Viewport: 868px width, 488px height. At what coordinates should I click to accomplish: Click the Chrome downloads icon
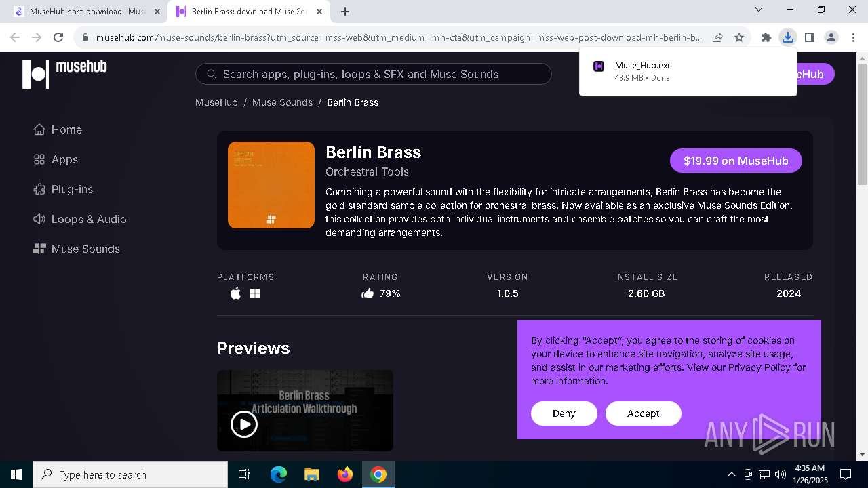(x=787, y=37)
